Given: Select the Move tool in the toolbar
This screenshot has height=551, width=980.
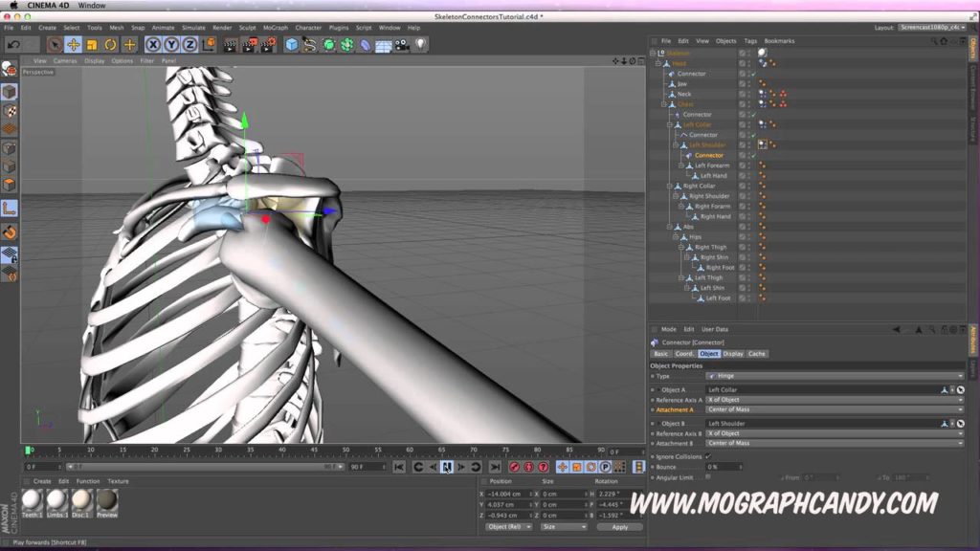Looking at the screenshot, I should [73, 45].
